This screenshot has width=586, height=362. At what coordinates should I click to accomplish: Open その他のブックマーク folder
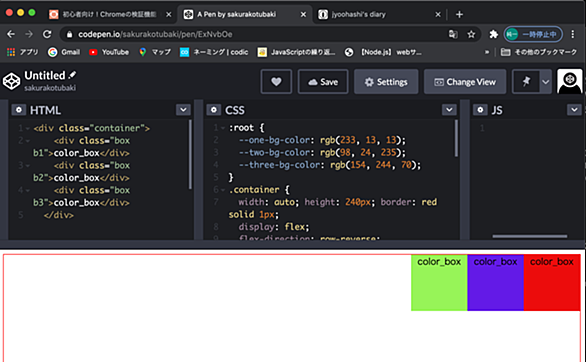coord(539,52)
